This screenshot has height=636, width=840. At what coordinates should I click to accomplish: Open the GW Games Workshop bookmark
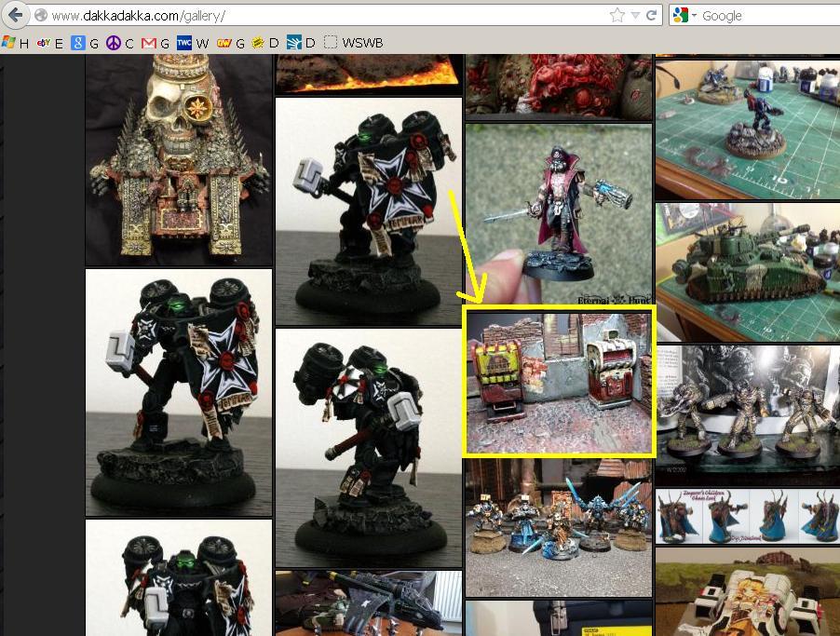pyautogui.click(x=230, y=43)
